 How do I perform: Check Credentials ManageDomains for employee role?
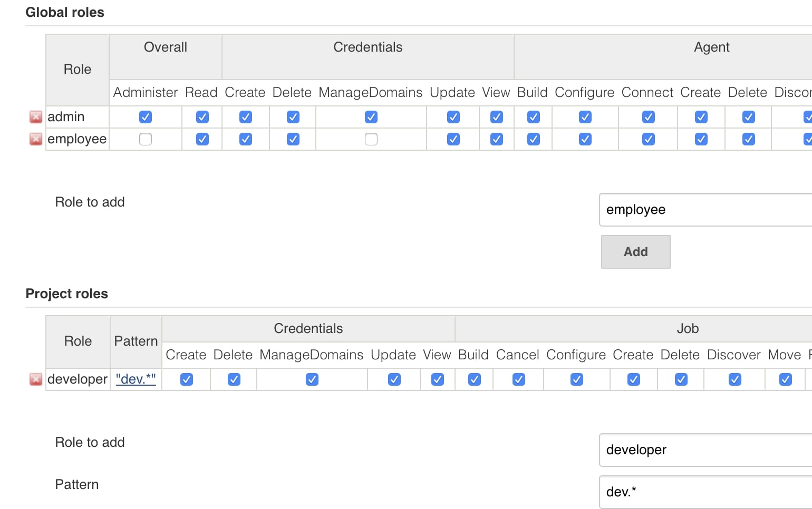click(371, 139)
